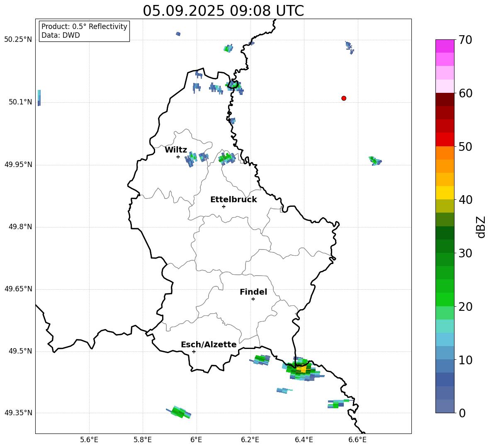Click the Wiltz city label

[x=176, y=150]
